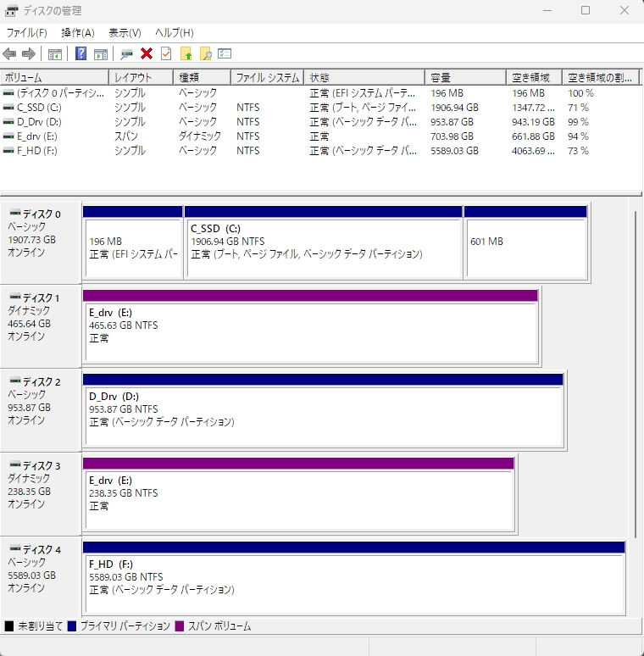Image resolution: width=644 pixels, height=656 pixels.
Task: Select the C_SSD (C:) partition block on Disk 0
Action: pyautogui.click(x=323, y=242)
